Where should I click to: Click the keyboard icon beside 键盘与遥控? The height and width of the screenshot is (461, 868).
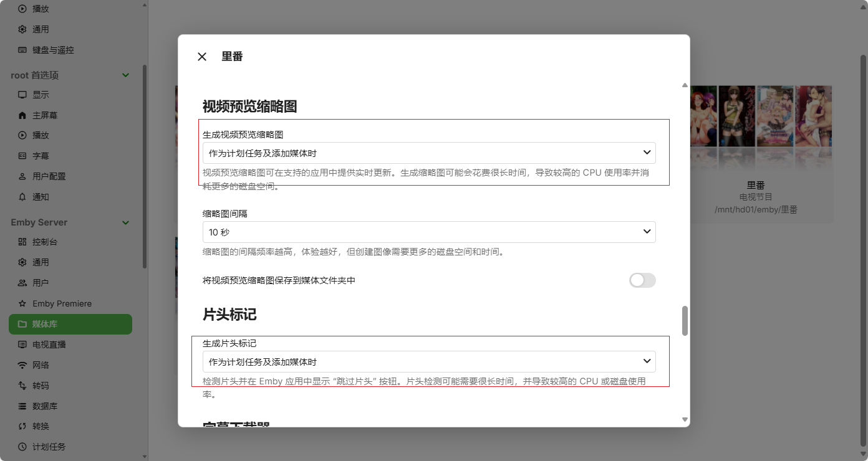click(22, 50)
